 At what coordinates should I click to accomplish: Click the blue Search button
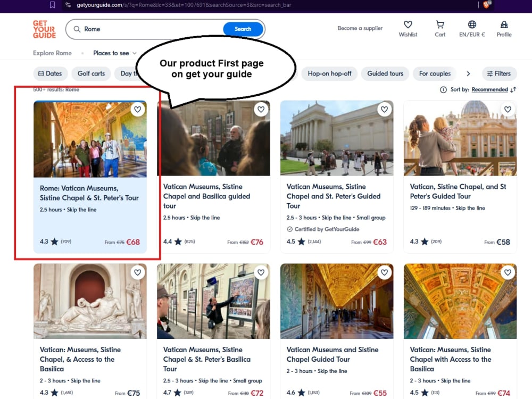[x=243, y=29]
